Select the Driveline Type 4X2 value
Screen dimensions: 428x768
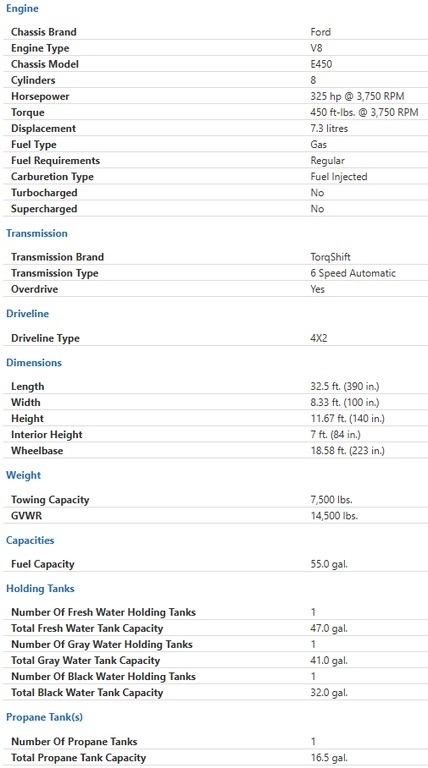pos(319,338)
